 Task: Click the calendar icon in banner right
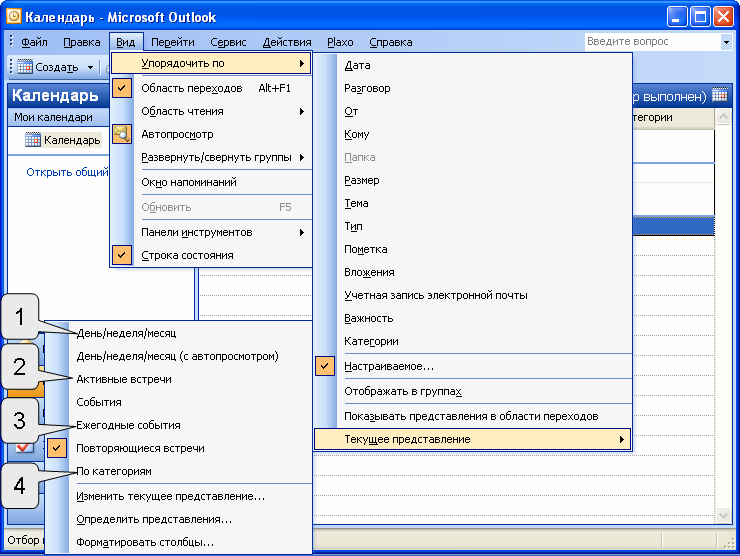pos(719,95)
